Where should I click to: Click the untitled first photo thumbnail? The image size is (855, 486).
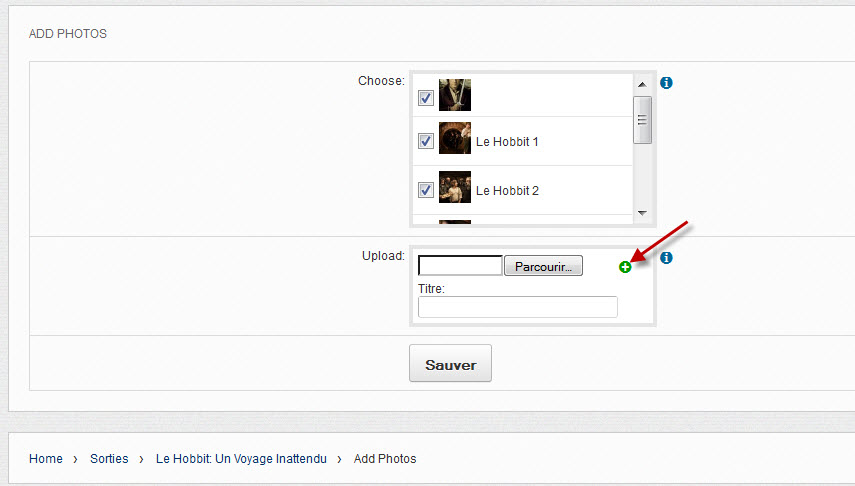point(455,95)
